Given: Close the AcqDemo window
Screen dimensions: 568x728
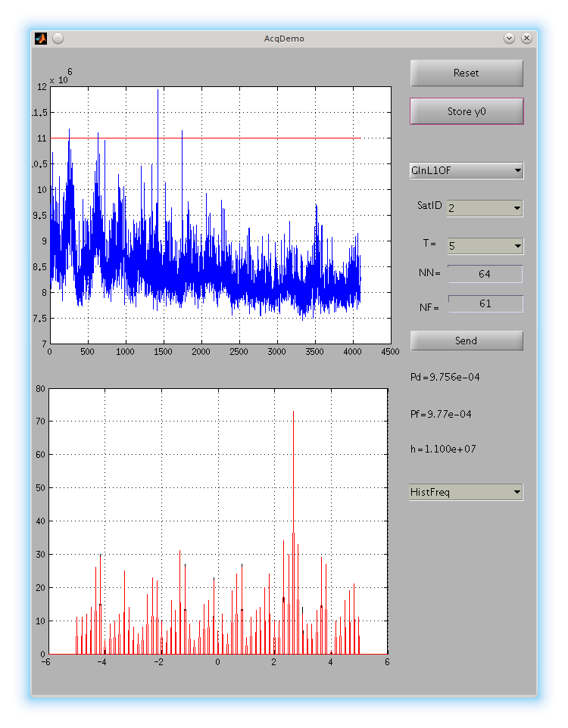Looking at the screenshot, I should pos(526,39).
